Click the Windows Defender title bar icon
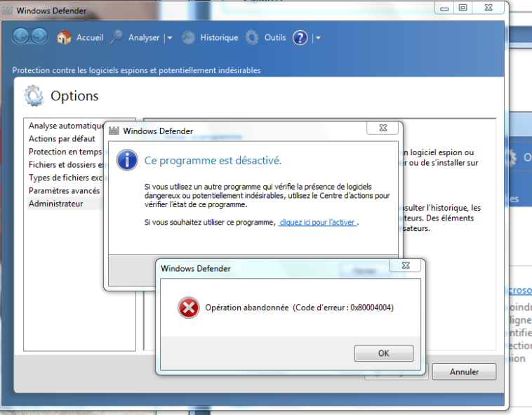Viewport: 532px width, 415px height. pos(7,11)
